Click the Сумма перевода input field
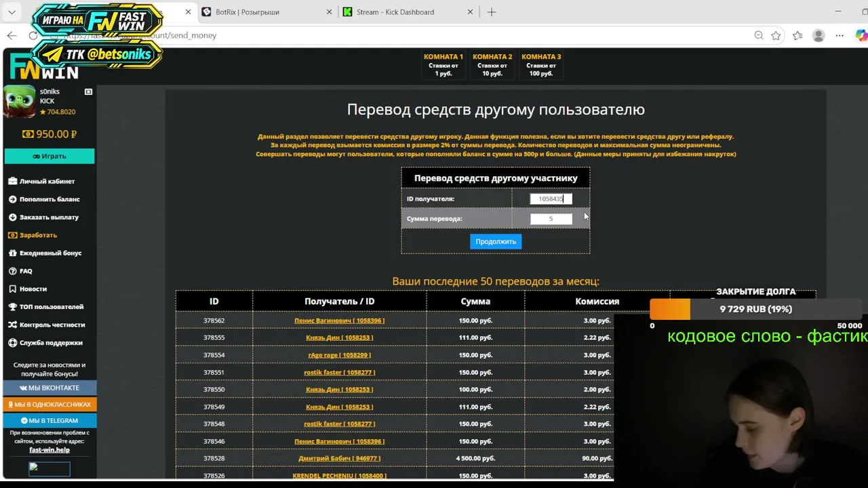 click(551, 219)
